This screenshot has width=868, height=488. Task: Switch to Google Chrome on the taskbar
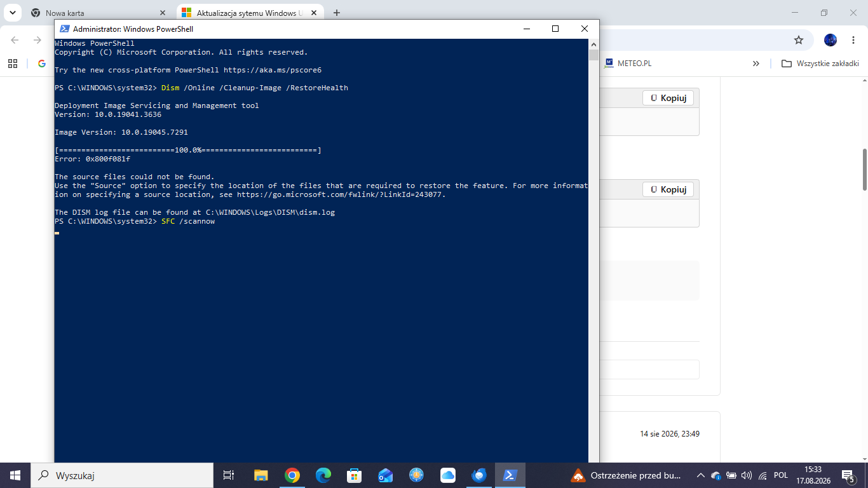(x=292, y=475)
